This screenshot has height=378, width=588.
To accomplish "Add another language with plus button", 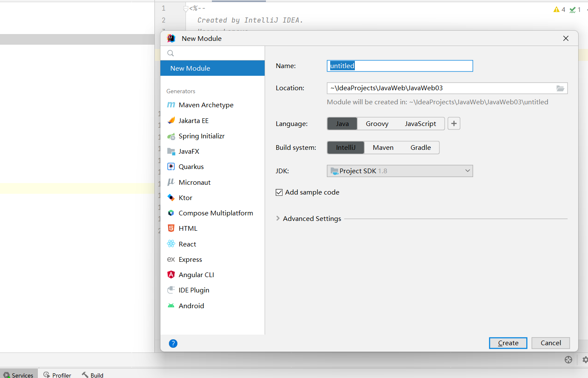I will pos(454,123).
